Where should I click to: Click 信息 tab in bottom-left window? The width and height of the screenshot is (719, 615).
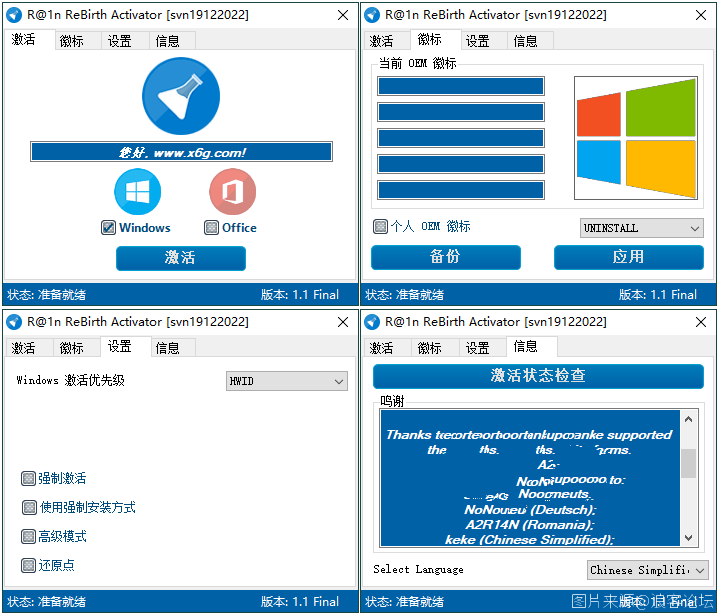pyautogui.click(x=173, y=348)
